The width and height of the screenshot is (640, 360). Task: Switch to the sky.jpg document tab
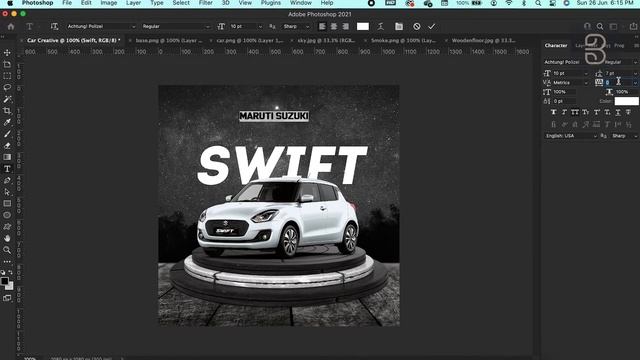click(x=326, y=40)
